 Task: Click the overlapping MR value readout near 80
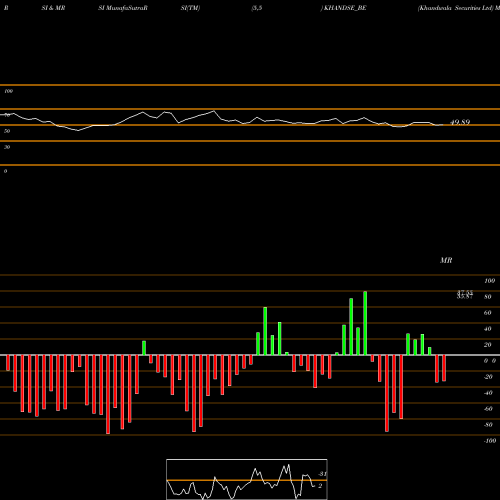[465, 295]
